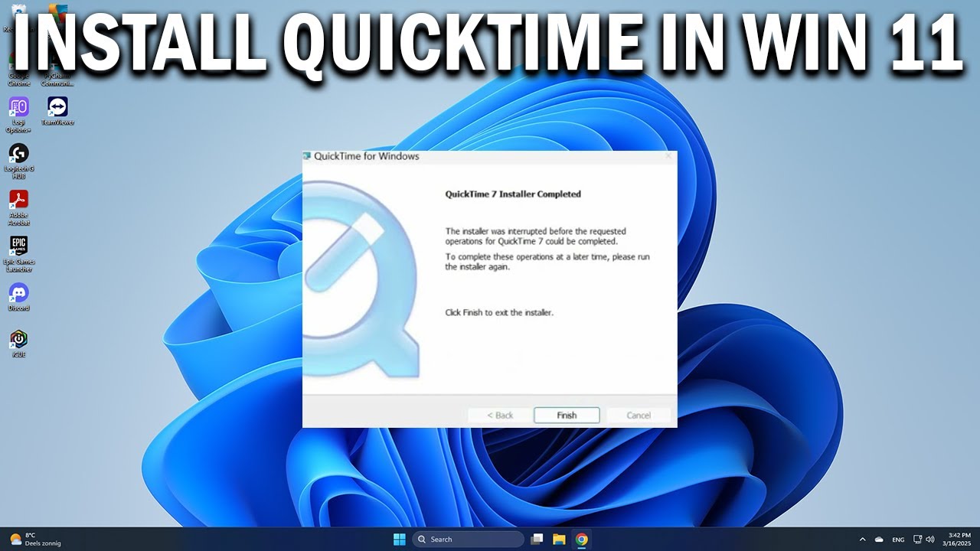980x551 pixels.
Task: Open File Explorer from the taskbar
Action: pyautogui.click(x=559, y=539)
